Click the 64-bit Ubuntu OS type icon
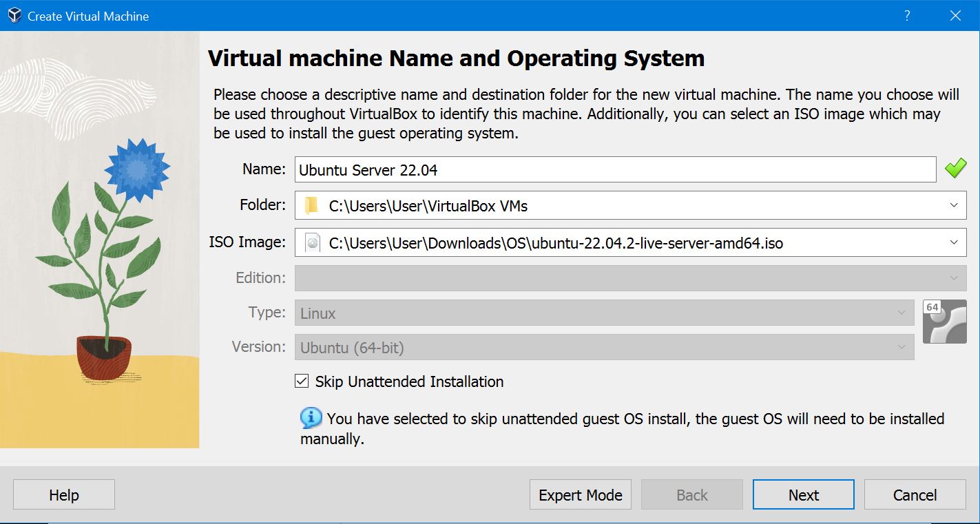 pyautogui.click(x=944, y=322)
